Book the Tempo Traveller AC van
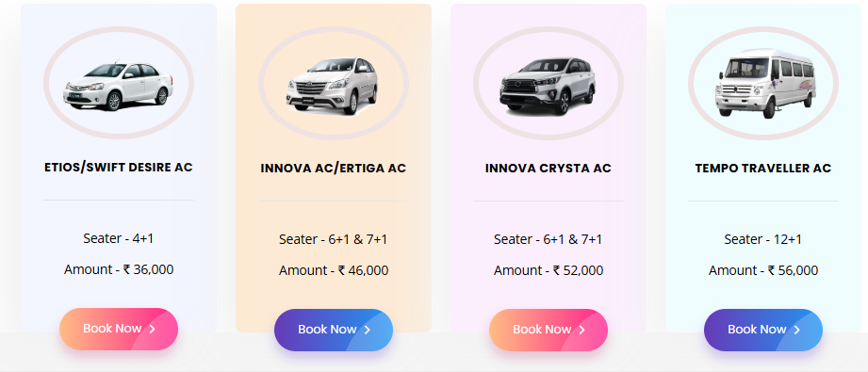The height and width of the screenshot is (372, 868). point(762,330)
